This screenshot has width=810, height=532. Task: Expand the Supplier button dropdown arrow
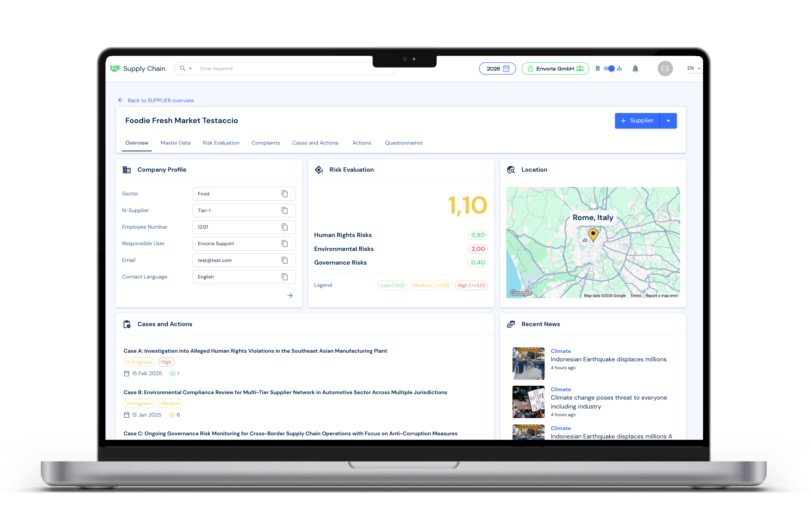pyautogui.click(x=668, y=120)
